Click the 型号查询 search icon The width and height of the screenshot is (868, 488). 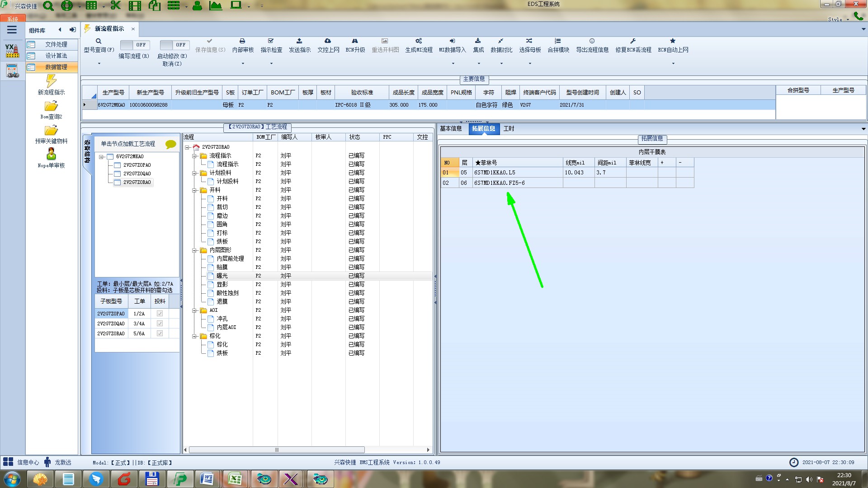click(x=99, y=41)
